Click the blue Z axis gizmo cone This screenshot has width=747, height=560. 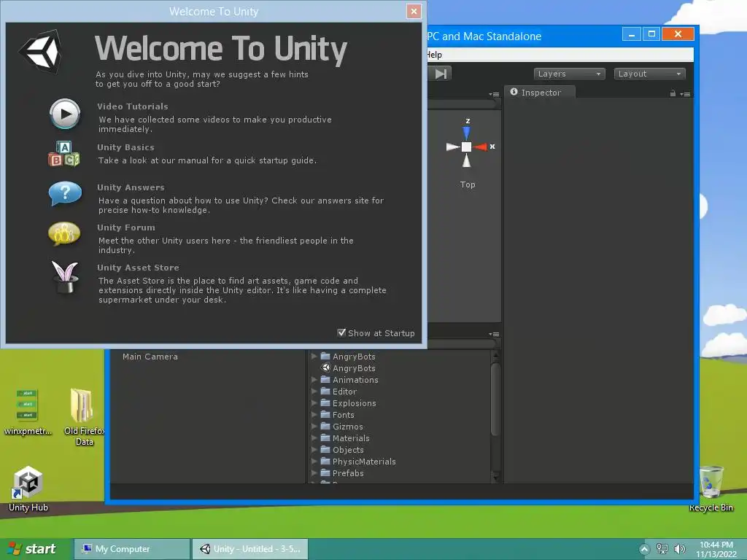tap(466, 133)
